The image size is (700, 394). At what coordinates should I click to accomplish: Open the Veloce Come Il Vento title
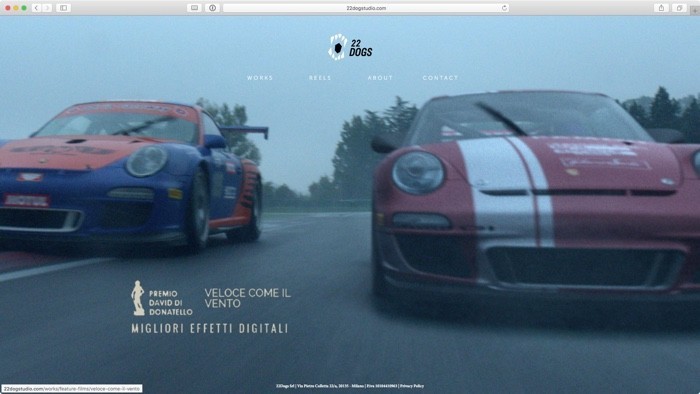pos(247,298)
